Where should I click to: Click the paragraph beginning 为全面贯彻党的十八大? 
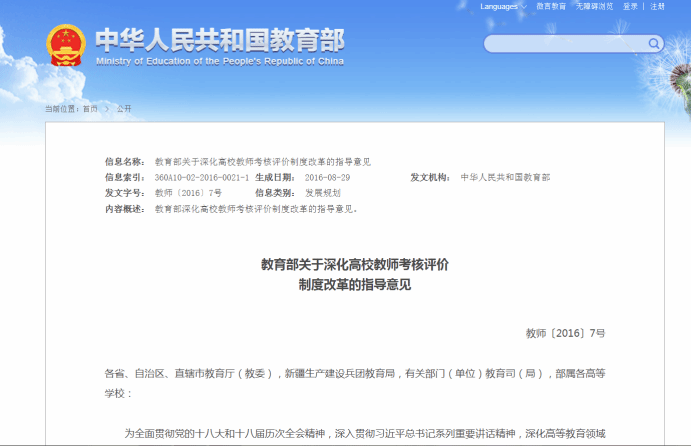365,434
